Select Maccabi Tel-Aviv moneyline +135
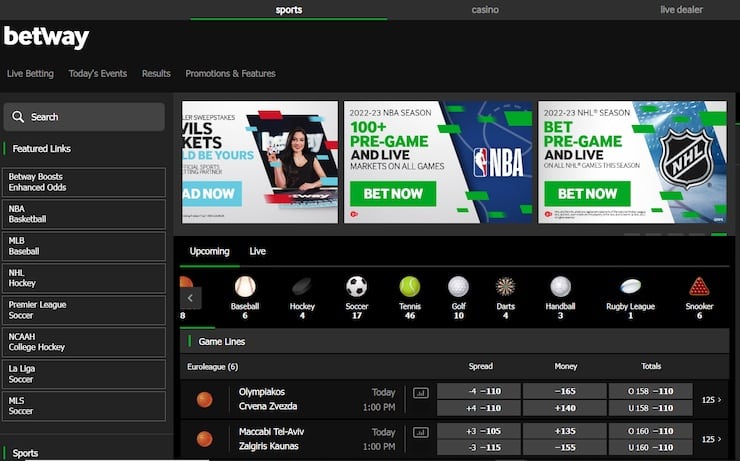 point(565,431)
